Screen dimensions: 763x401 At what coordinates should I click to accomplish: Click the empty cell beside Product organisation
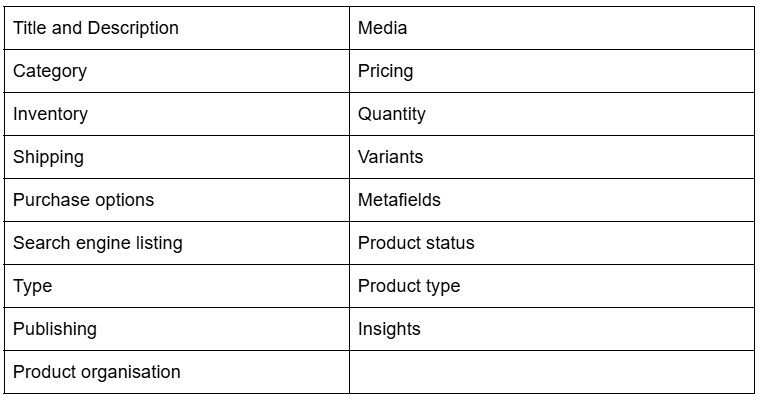(552, 372)
